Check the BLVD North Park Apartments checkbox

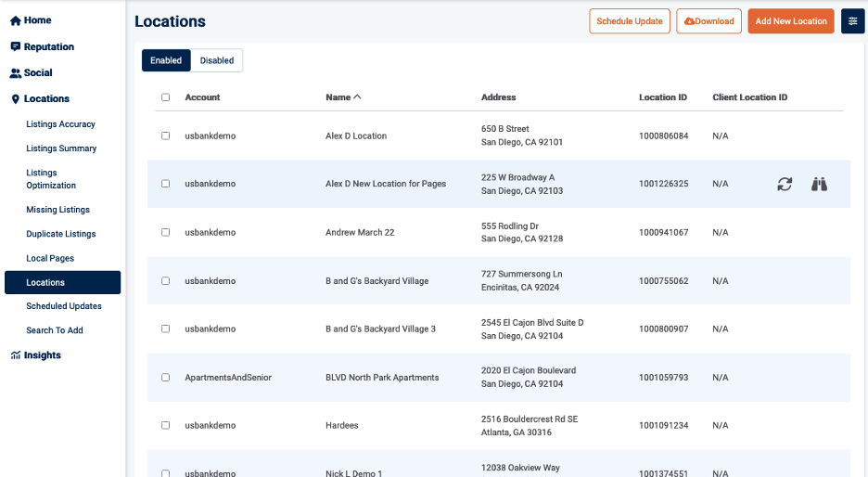166,378
